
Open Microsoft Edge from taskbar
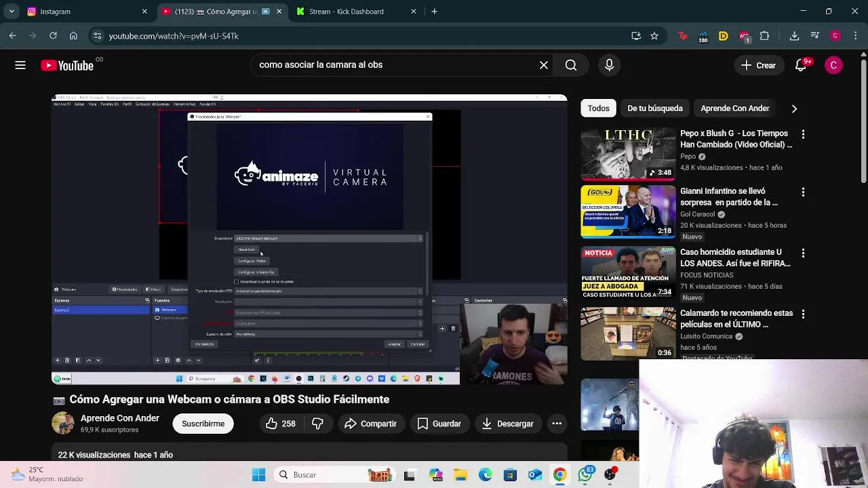click(485, 475)
